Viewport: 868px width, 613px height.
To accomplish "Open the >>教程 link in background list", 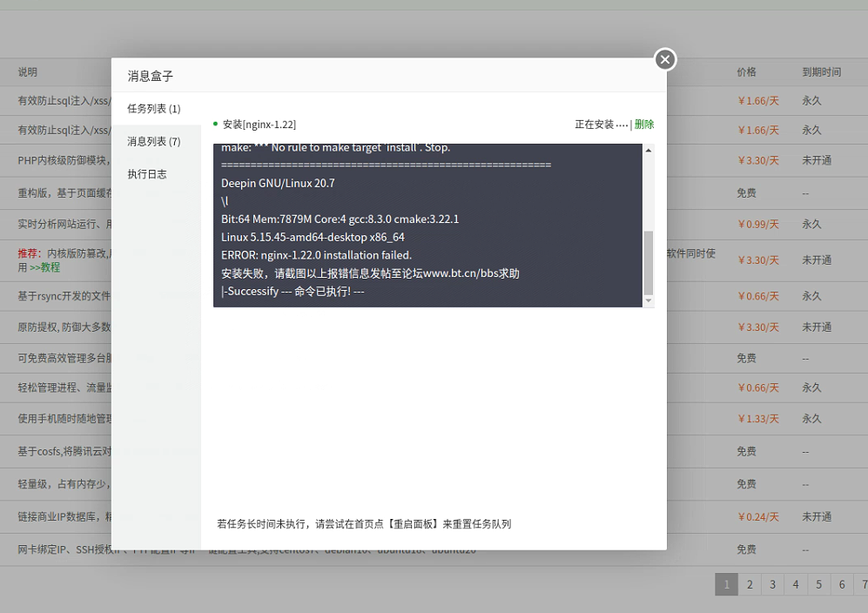I will pyautogui.click(x=45, y=267).
